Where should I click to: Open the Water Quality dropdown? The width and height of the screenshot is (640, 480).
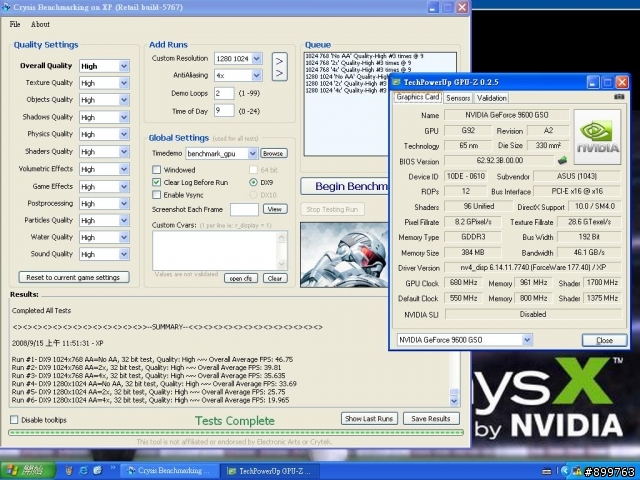tap(124, 237)
